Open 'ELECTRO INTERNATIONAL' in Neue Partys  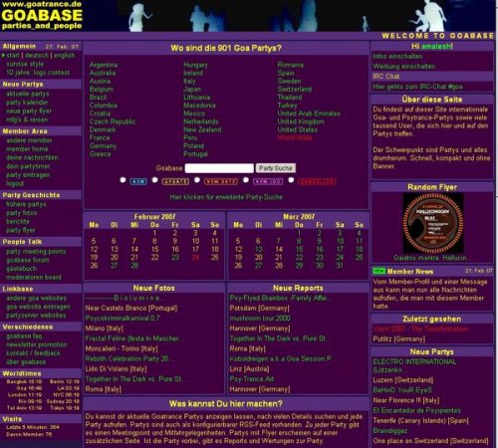[x=414, y=365]
